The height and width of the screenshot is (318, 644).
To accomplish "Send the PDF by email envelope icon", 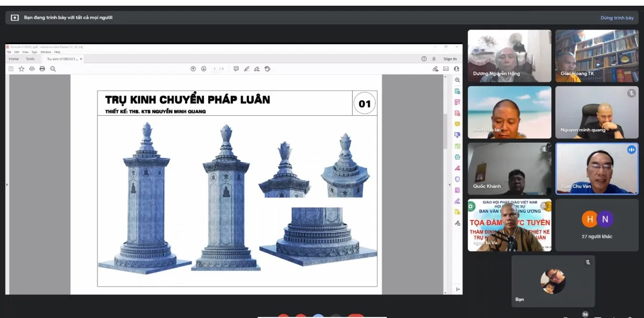I will coord(446,68).
